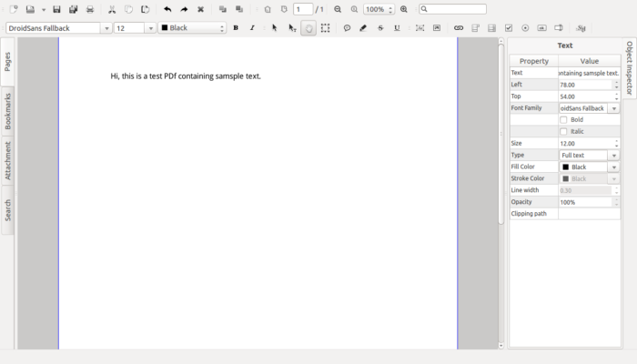Open the Attachment side tab

[x=7, y=161]
